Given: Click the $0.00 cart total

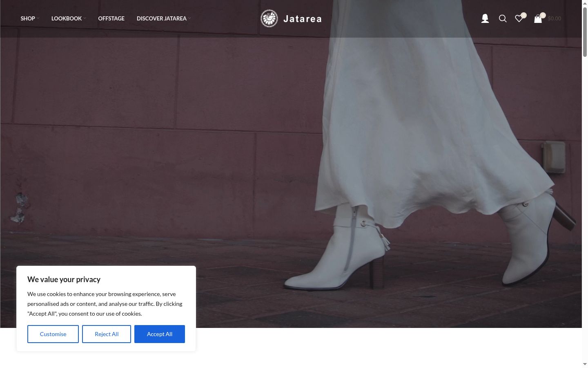Looking at the screenshot, I should pos(555,18).
